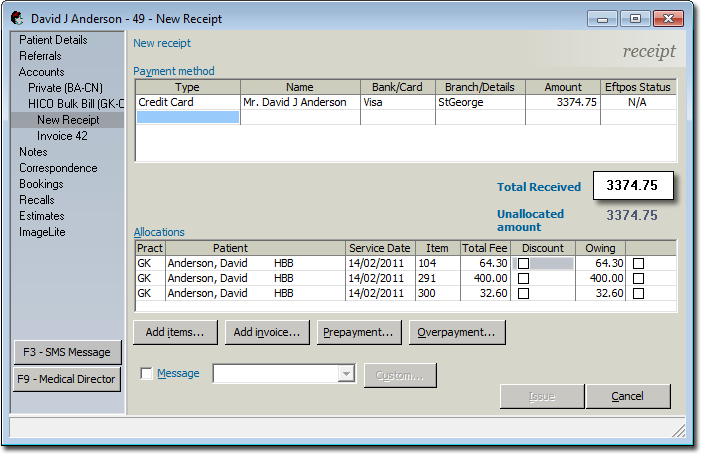Viewport: 701px width, 454px height.
Task: Go to ImageLite section
Action: pos(42,232)
